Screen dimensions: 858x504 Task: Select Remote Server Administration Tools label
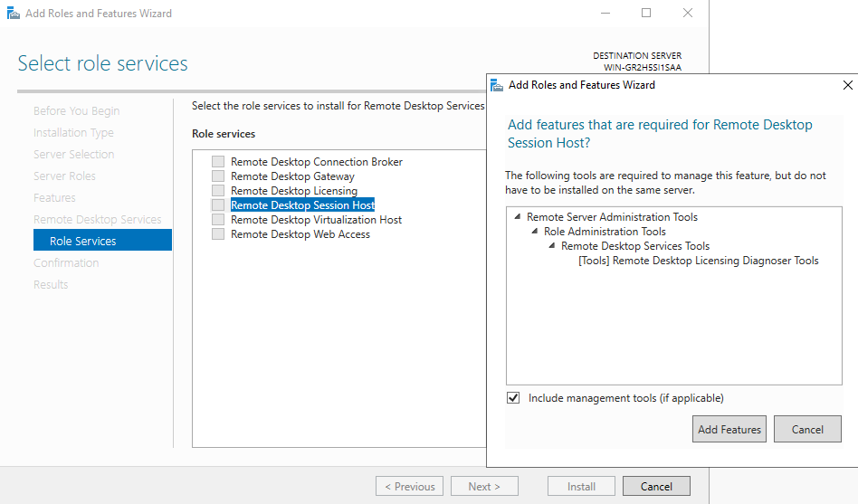click(613, 216)
